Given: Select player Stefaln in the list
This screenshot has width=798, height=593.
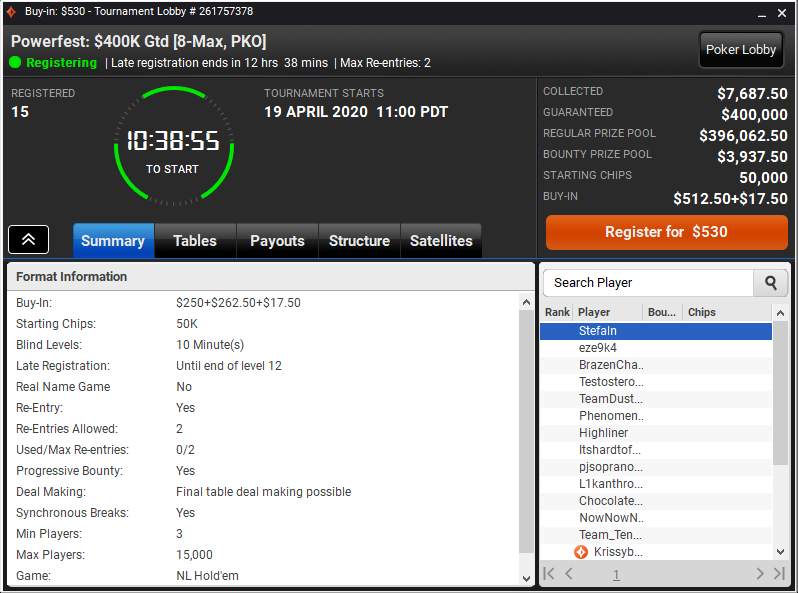Looking at the screenshot, I should (x=656, y=331).
